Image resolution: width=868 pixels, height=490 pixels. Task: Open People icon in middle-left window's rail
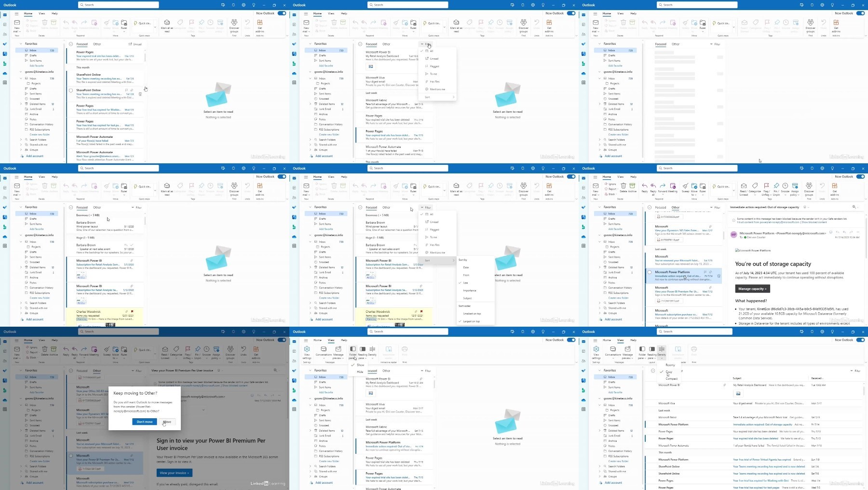[5, 198]
